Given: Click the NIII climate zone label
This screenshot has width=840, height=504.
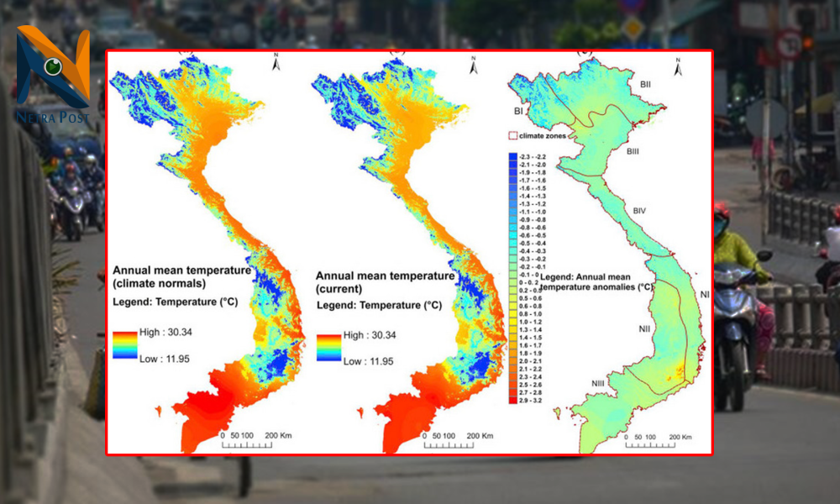Looking at the screenshot, I should (x=597, y=384).
